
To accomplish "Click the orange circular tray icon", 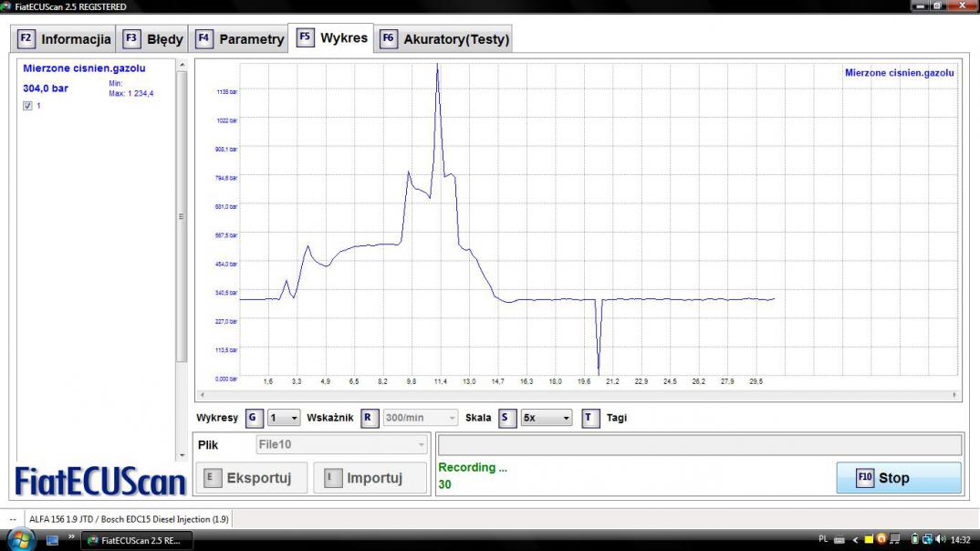I will tap(881, 538).
